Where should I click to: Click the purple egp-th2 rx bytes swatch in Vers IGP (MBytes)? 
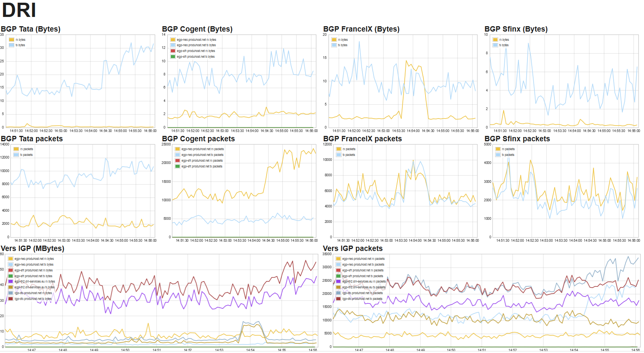click(x=11, y=281)
